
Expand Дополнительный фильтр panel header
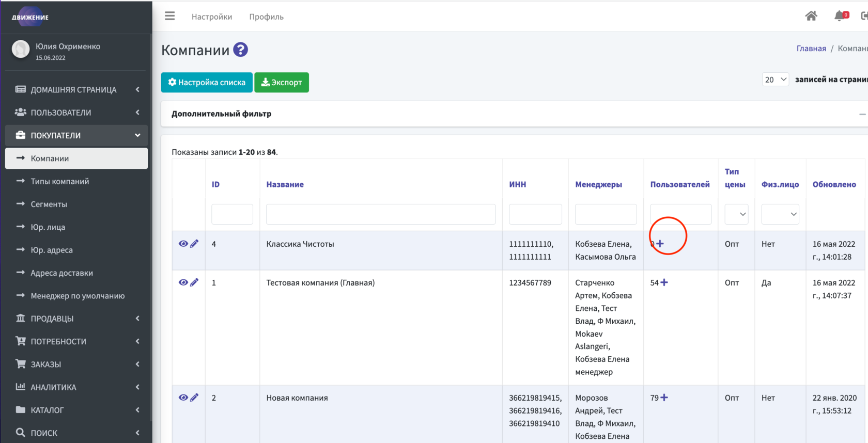515,114
